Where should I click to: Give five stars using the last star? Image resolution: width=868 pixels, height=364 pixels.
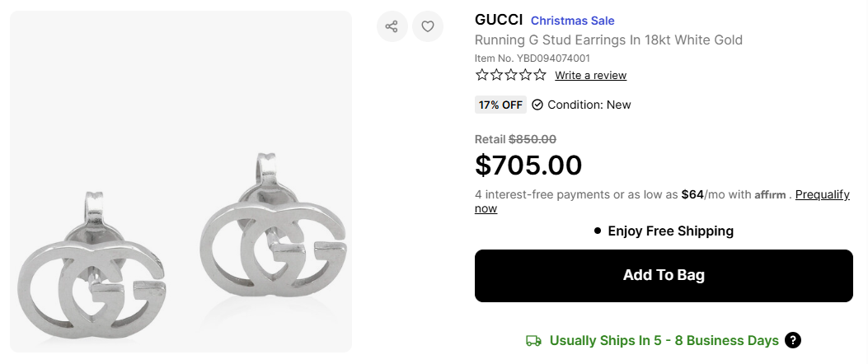coord(540,75)
